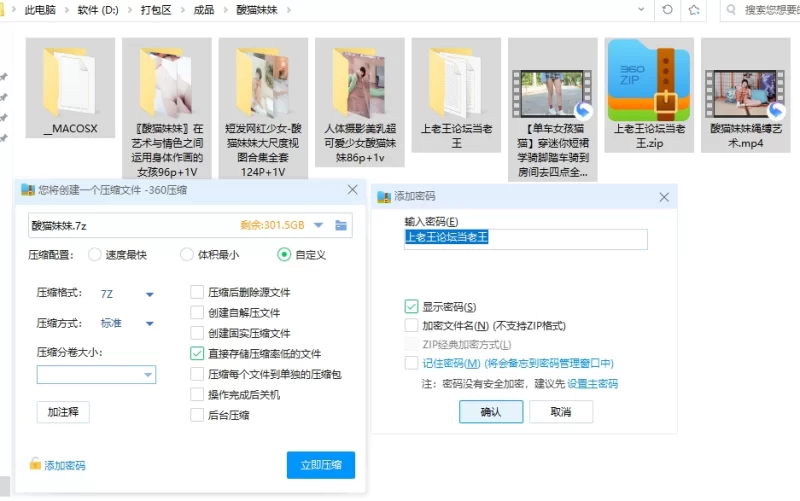Cancel the password dialog with 取消
Viewport: 800px width, 501px height.
coord(561,412)
